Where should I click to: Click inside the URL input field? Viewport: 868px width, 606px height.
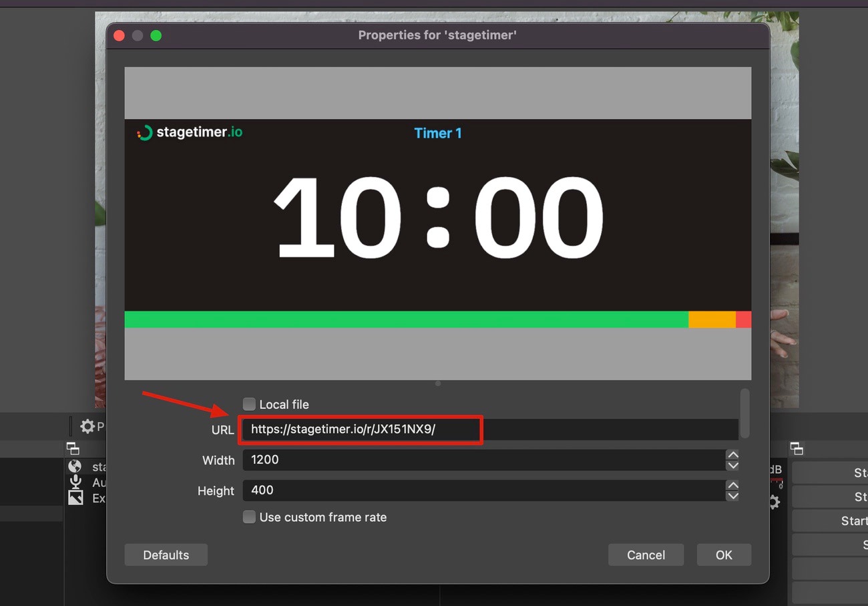pyautogui.click(x=401, y=430)
